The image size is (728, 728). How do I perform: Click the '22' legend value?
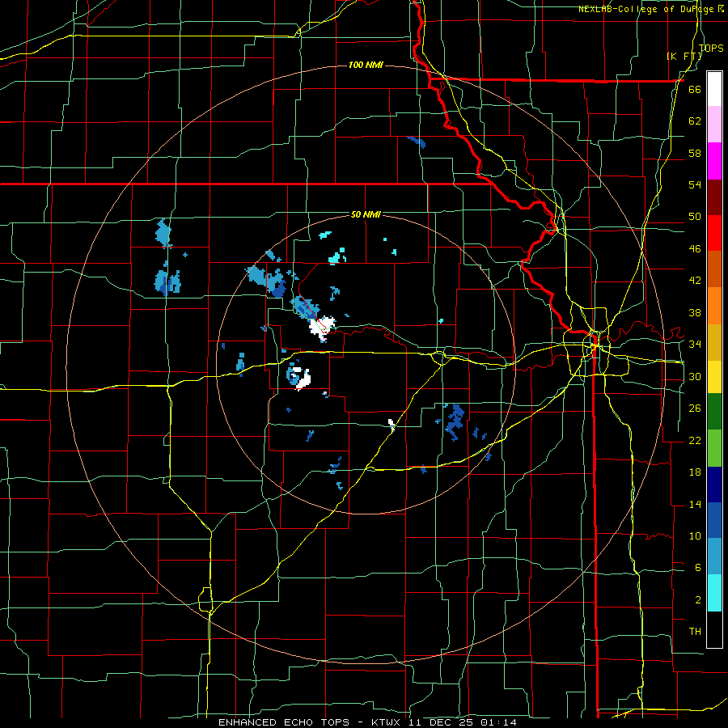pos(695,440)
